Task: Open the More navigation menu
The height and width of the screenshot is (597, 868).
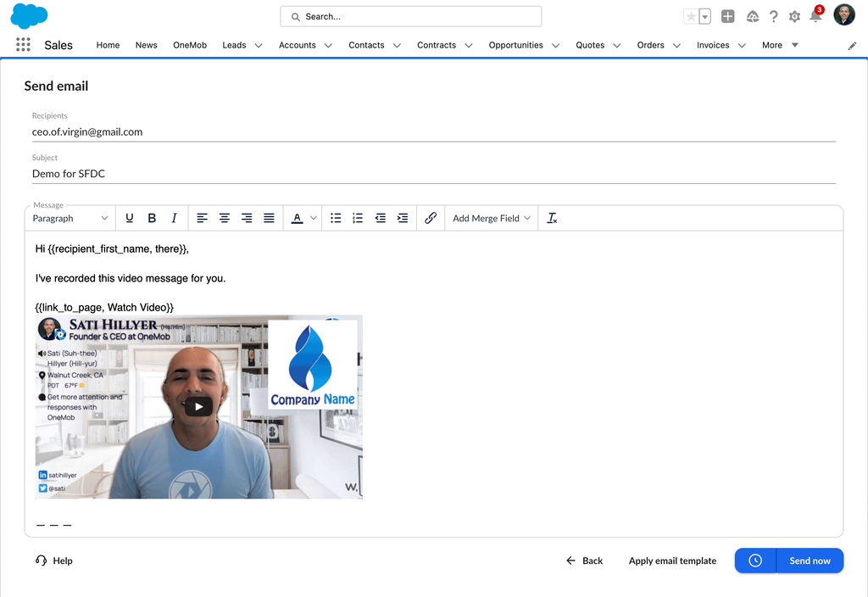Action: pos(780,46)
